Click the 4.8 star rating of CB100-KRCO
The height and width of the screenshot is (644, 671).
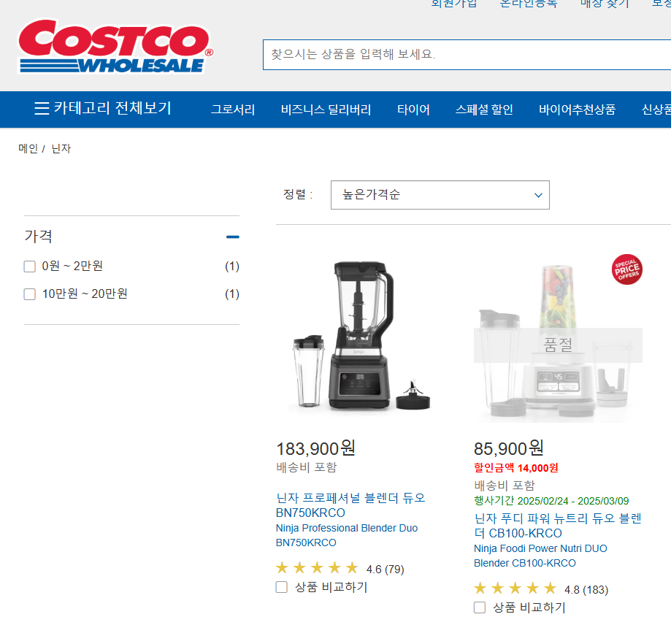[540, 589]
